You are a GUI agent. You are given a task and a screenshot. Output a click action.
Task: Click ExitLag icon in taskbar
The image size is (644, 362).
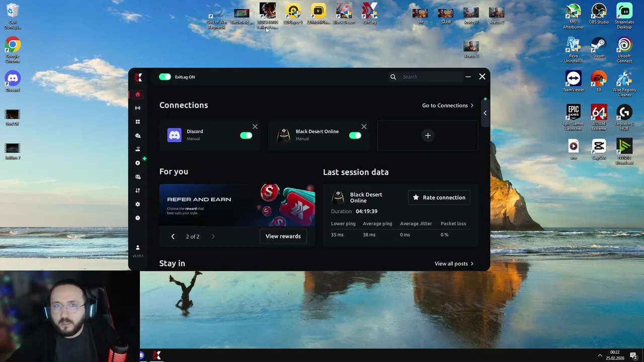pyautogui.click(x=157, y=355)
